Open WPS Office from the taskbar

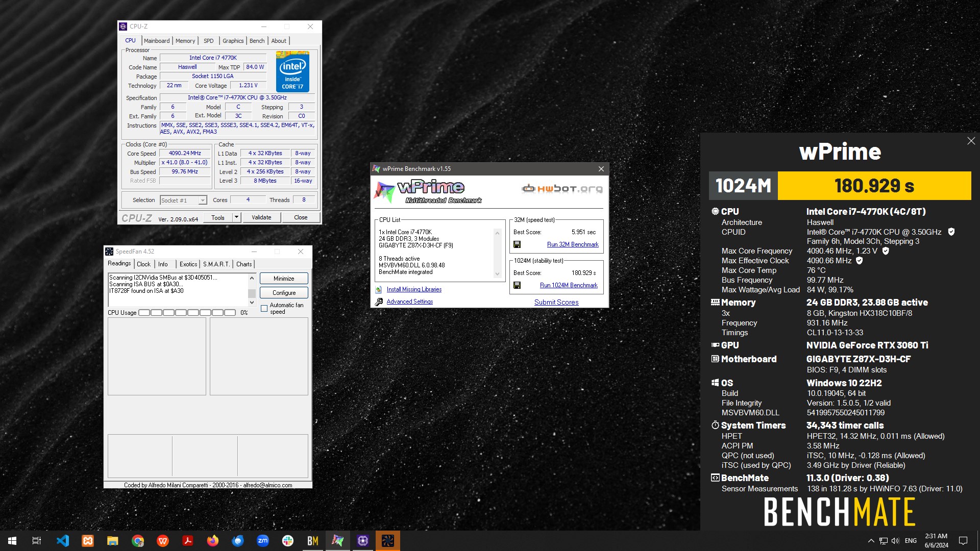(163, 541)
